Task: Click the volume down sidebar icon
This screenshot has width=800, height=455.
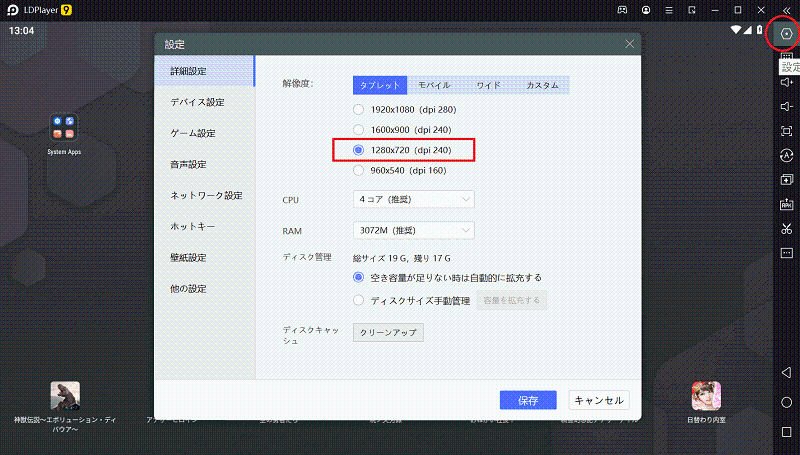Action: click(786, 107)
